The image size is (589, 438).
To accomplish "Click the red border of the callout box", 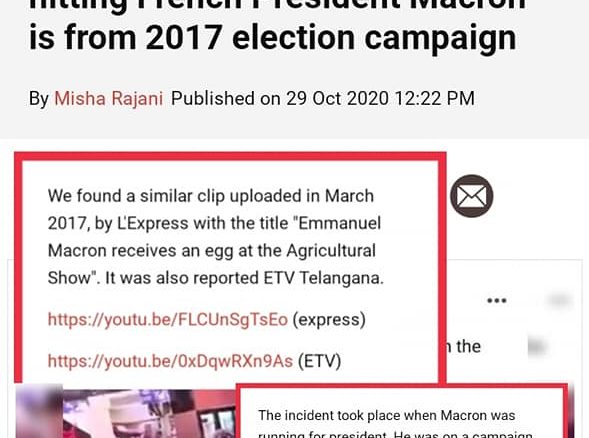I will [230, 156].
